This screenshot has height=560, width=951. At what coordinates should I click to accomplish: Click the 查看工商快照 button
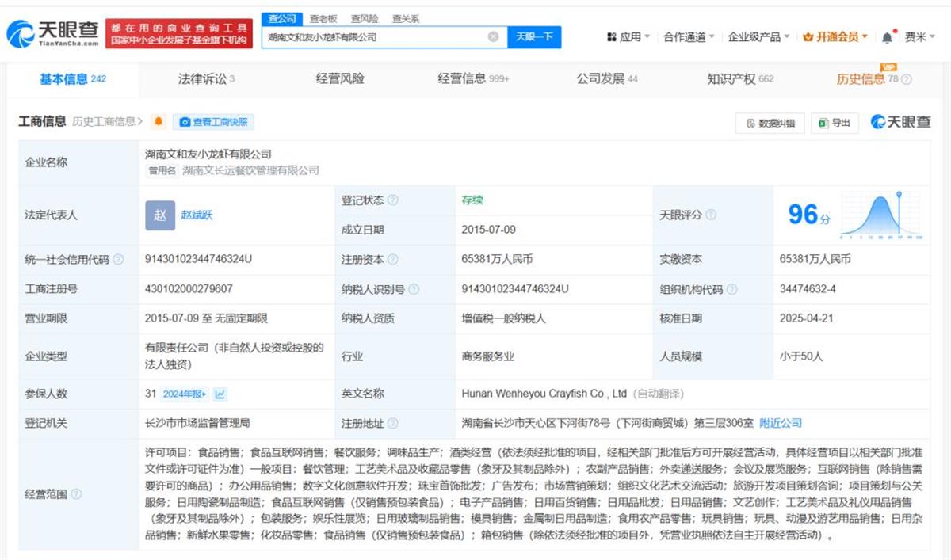(x=213, y=122)
